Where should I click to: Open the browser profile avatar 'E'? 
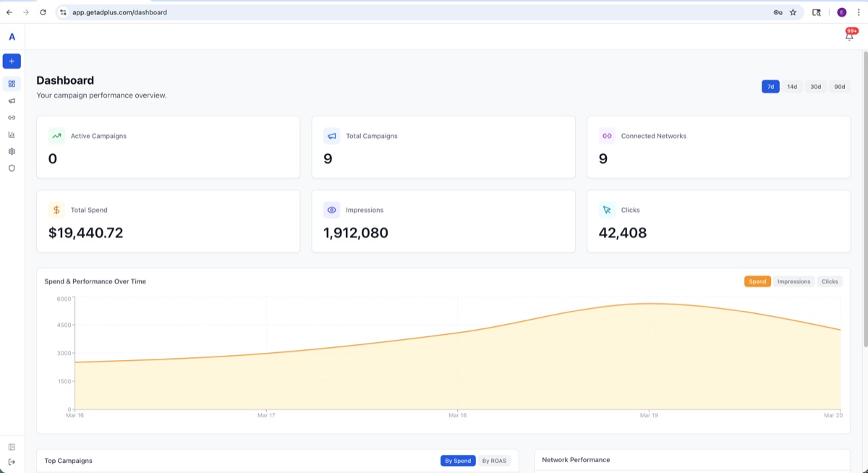842,12
